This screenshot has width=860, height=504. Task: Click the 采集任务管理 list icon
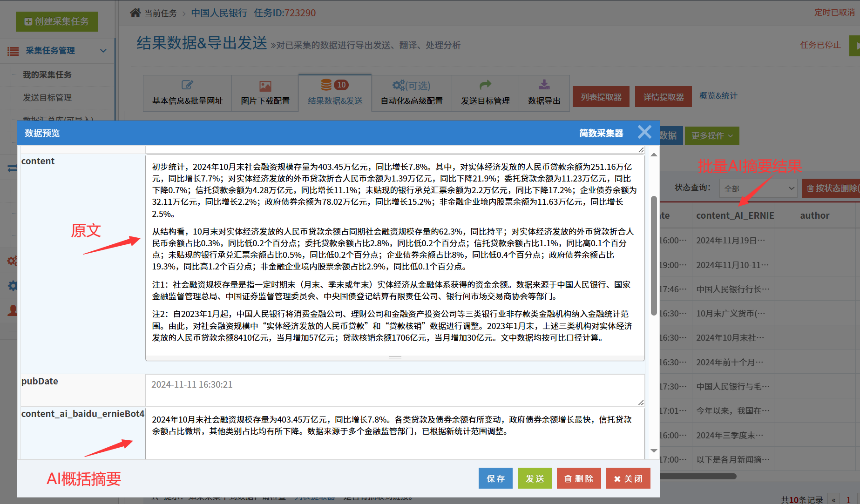click(x=13, y=51)
